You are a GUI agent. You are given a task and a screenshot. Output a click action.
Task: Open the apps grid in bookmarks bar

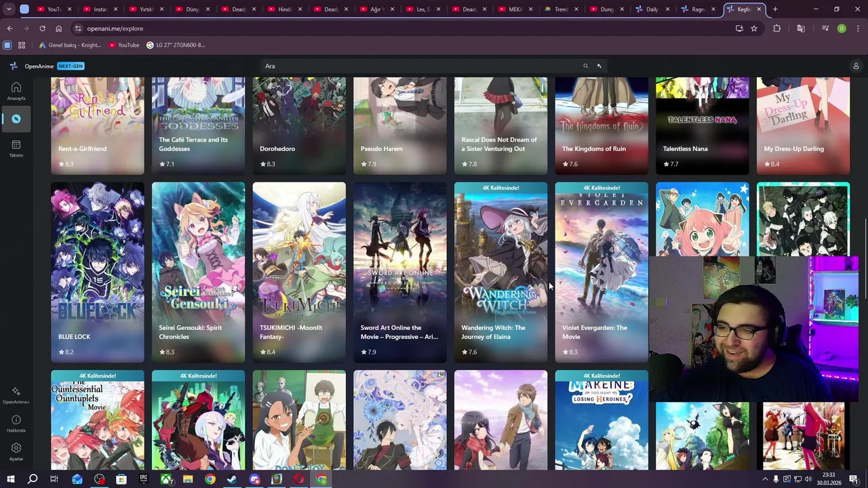coord(22,45)
